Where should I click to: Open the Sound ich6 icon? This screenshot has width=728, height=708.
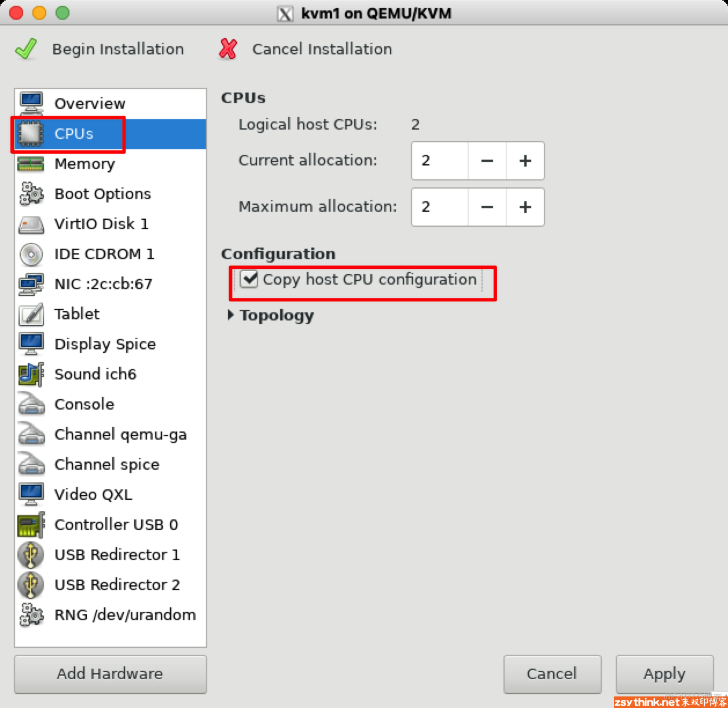tap(31, 374)
